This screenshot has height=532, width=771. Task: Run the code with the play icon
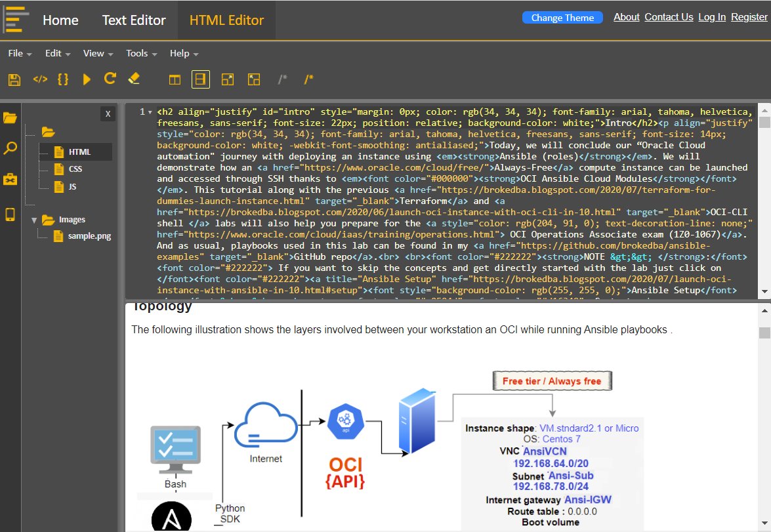point(87,79)
